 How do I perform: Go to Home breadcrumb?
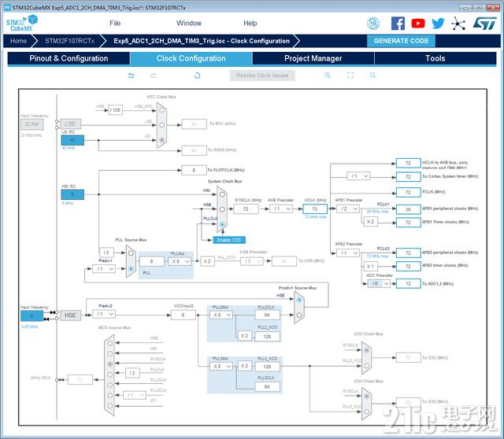tap(18, 41)
